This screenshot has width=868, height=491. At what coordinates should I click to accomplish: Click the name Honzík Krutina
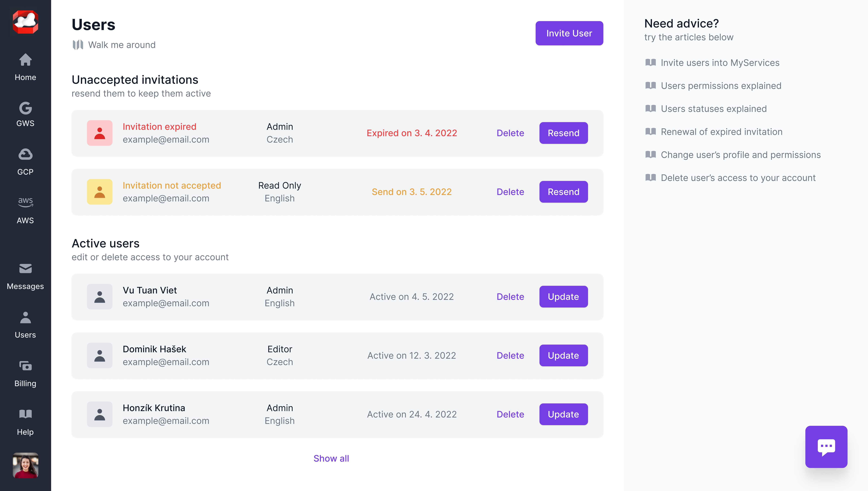pyautogui.click(x=154, y=408)
